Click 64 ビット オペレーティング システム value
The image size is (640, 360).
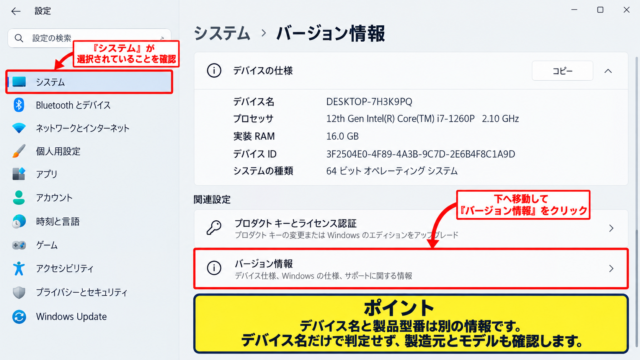coord(392,171)
